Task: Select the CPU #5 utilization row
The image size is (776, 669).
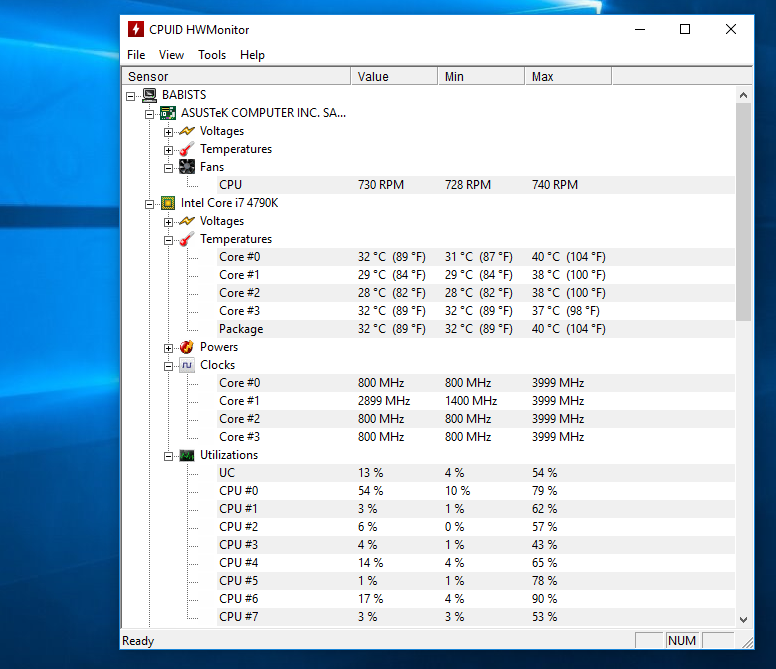Action: [x=476, y=580]
